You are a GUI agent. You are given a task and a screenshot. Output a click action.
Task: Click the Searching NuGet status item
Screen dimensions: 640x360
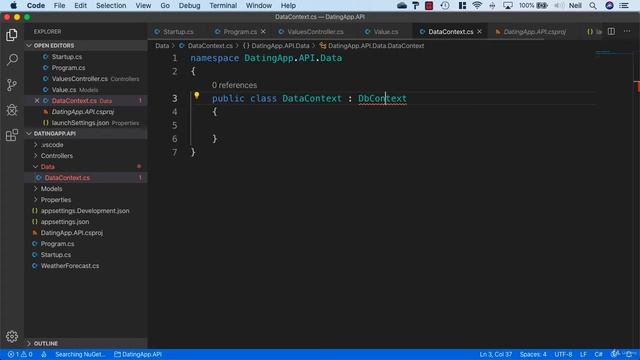pyautogui.click(x=80, y=354)
